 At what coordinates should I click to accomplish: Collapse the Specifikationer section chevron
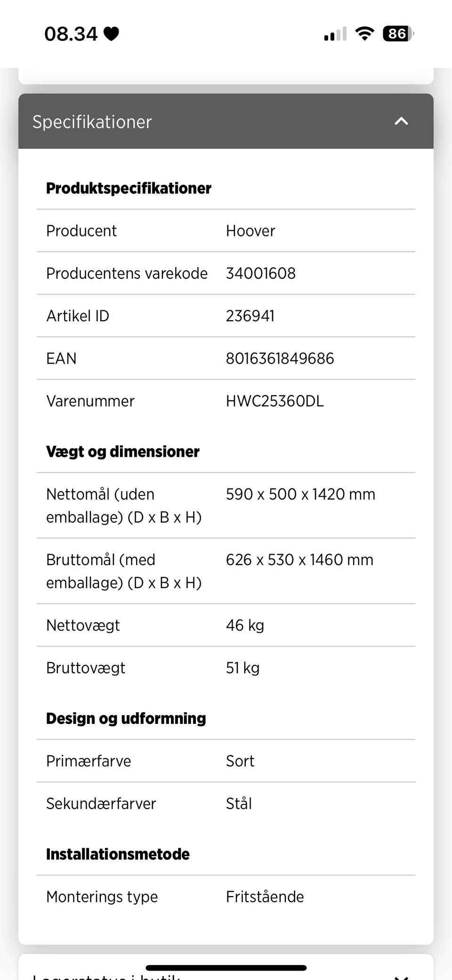click(x=401, y=121)
